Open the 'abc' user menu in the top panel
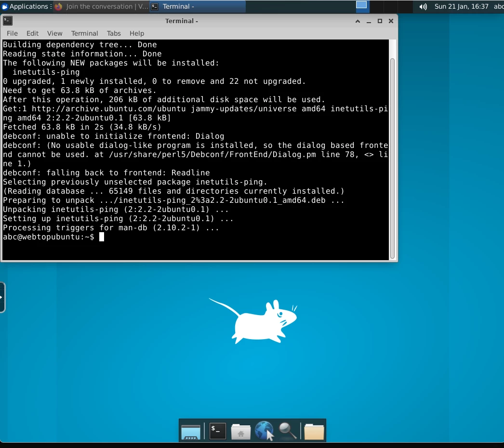The width and height of the screenshot is (504, 448). coord(499,6)
